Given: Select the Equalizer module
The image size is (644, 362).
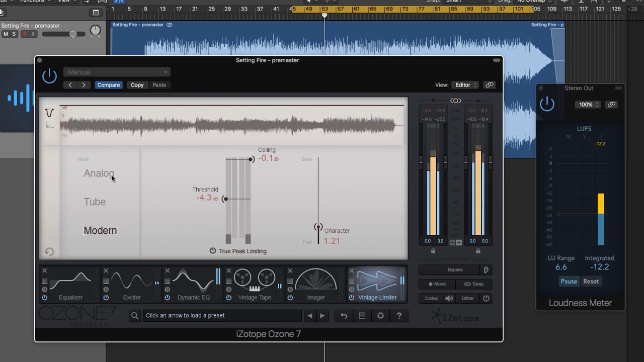Looking at the screenshot, I should pos(70,284).
